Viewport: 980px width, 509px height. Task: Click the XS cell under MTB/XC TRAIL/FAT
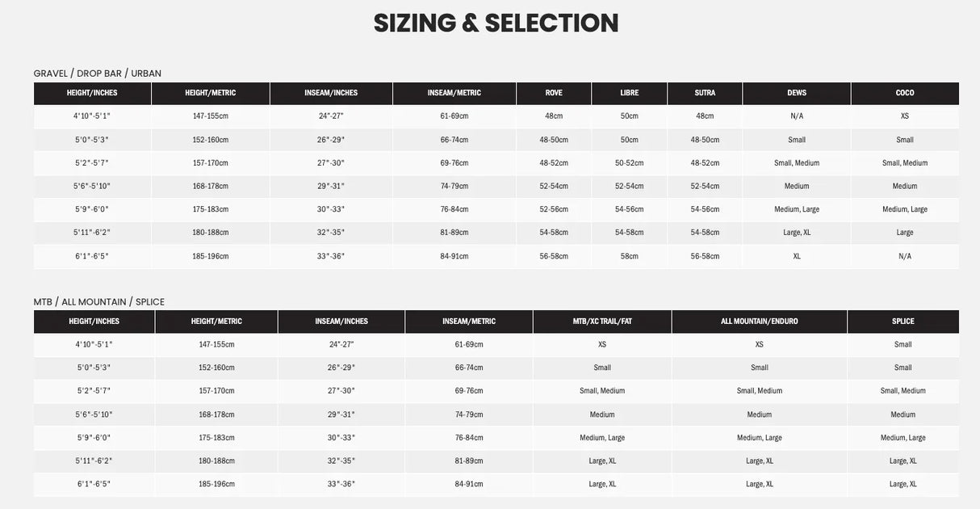point(602,344)
